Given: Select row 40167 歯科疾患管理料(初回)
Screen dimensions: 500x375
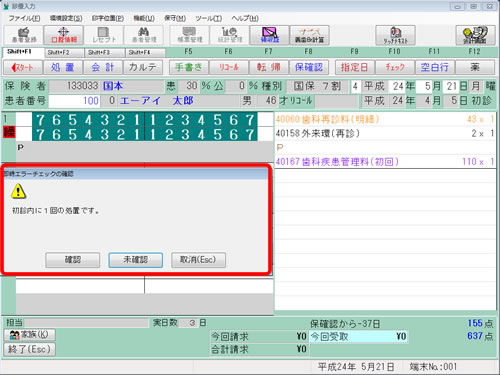Looking at the screenshot, I should 385,162.
